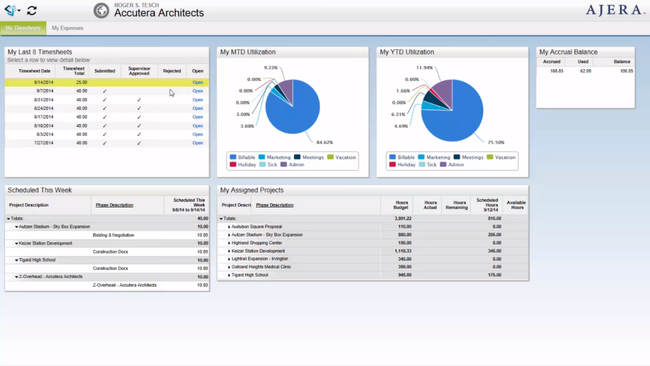Click the Supervisor Approved checkmark for 8/31/2014
Screen dimensions: 650x366
pos(139,100)
